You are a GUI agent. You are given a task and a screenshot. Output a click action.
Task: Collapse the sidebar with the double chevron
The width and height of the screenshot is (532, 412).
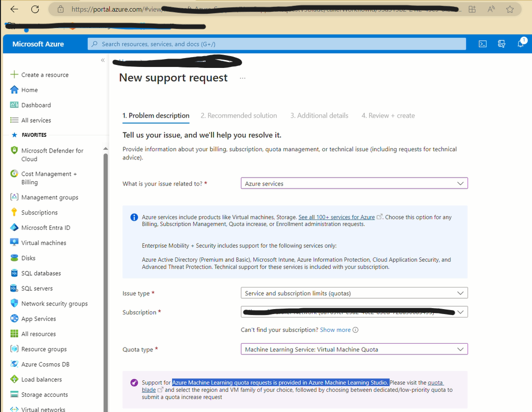(x=103, y=60)
